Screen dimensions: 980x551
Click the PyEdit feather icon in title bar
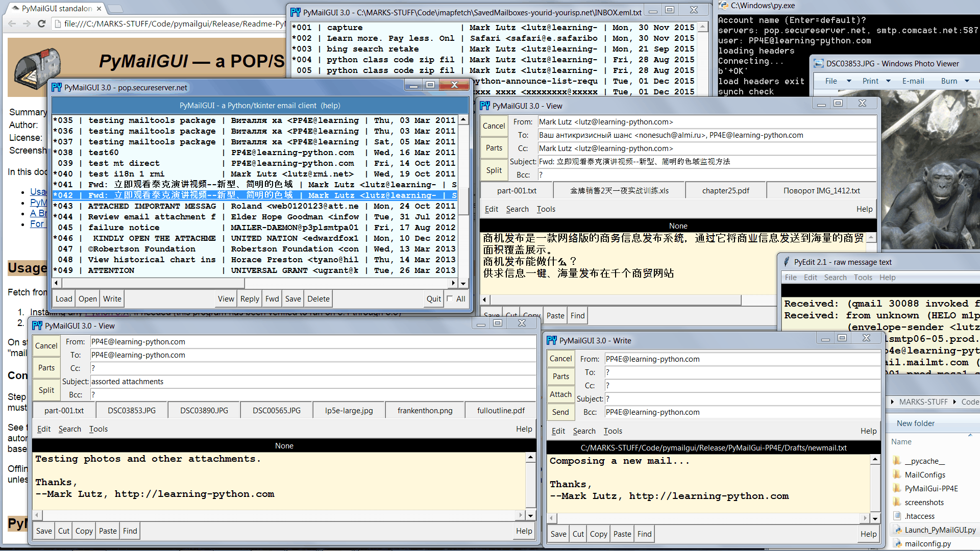787,262
